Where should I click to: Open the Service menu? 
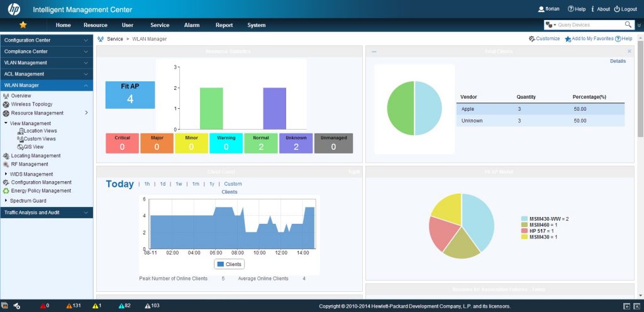tap(160, 25)
